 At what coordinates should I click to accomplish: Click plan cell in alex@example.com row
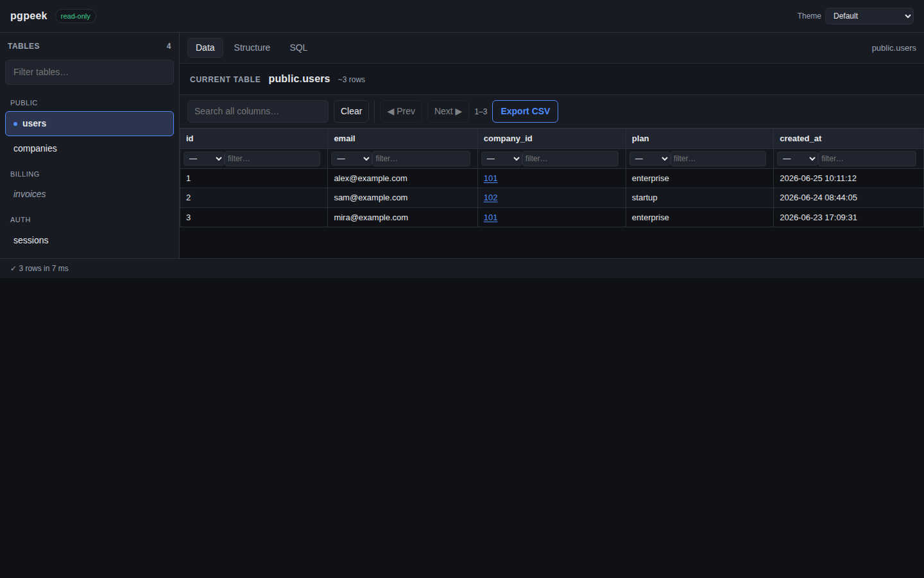tap(699, 179)
